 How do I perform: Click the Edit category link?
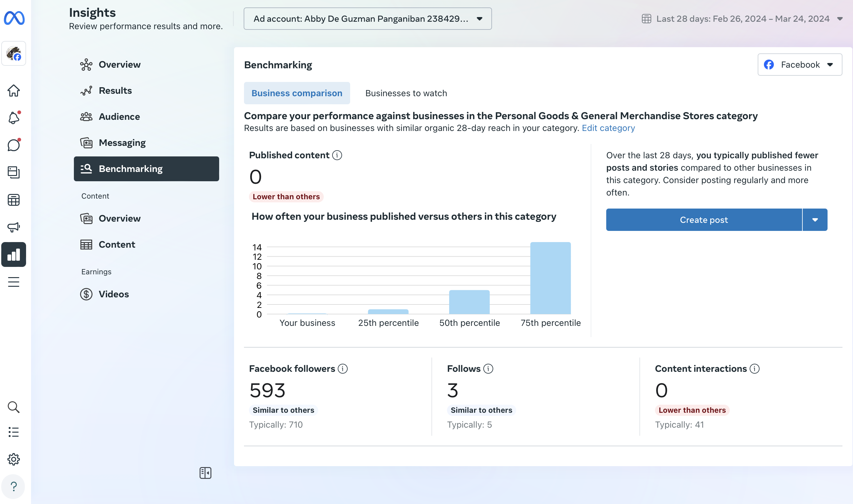[x=608, y=128]
